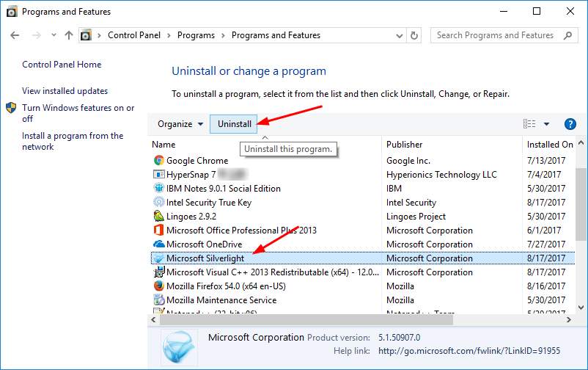
Task: Open View installed updates link
Action: point(65,91)
